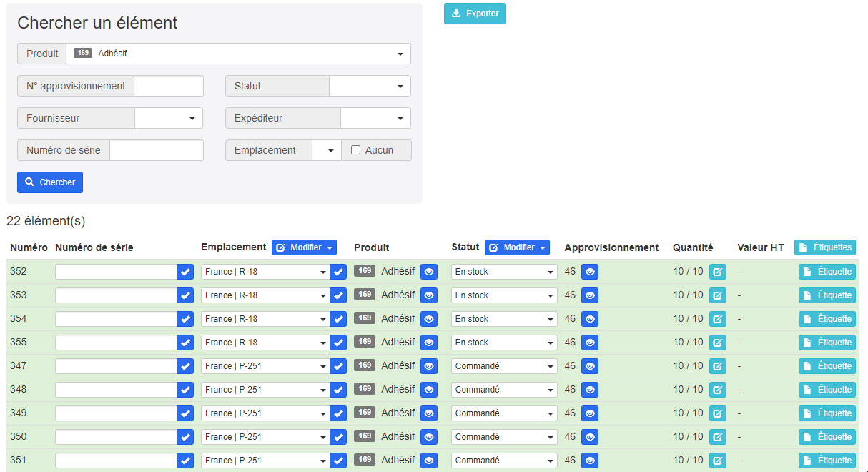Tick the Aucun emplacement checkbox
Screen dimensions: 868x472
point(355,150)
